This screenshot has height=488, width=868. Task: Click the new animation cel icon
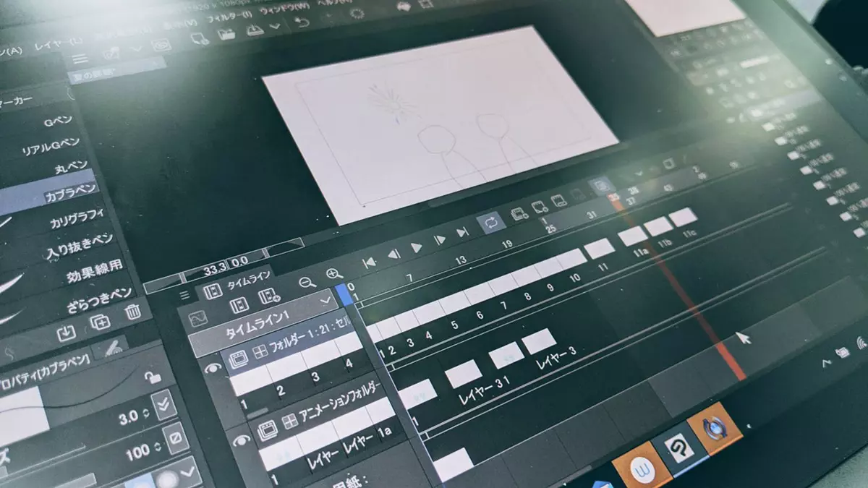540,207
